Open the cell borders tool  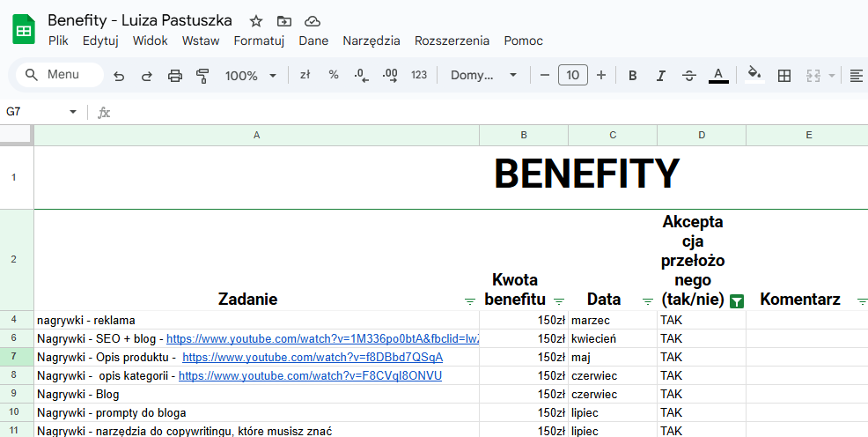(x=783, y=76)
